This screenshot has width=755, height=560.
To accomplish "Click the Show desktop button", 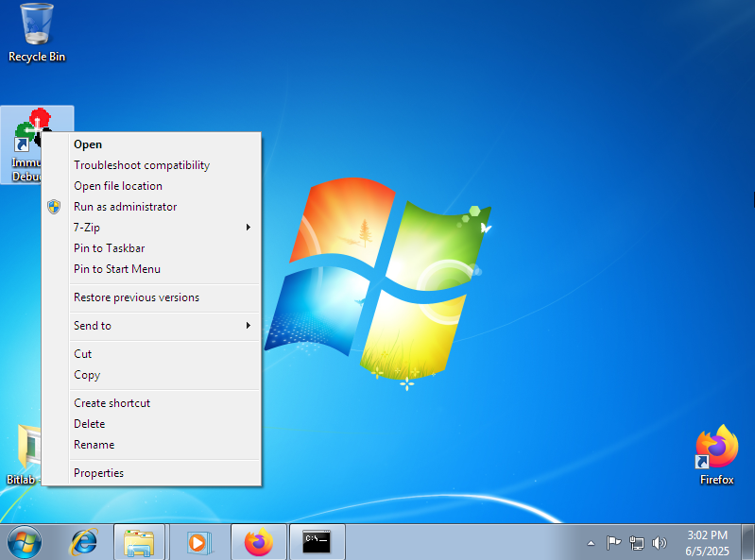I will click(747, 542).
